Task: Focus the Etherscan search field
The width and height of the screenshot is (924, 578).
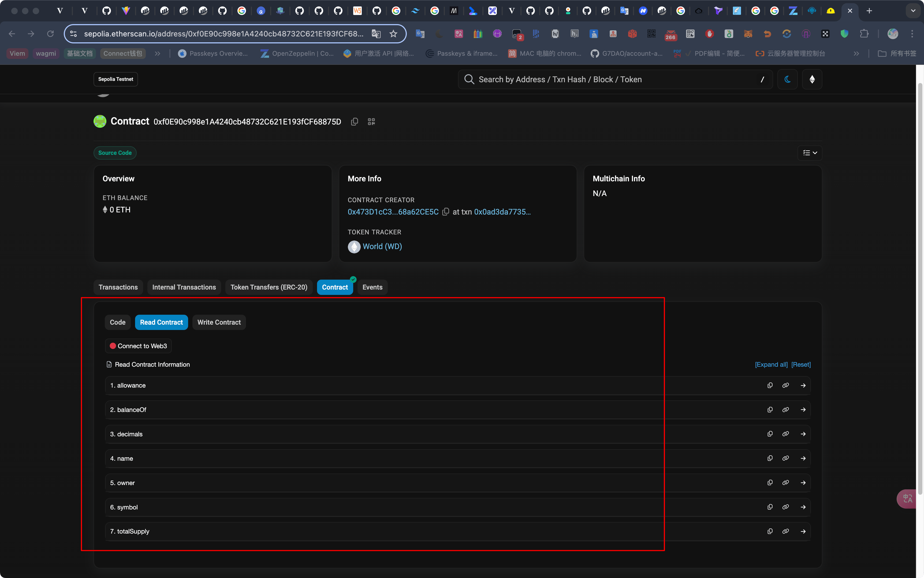Action: click(615, 79)
